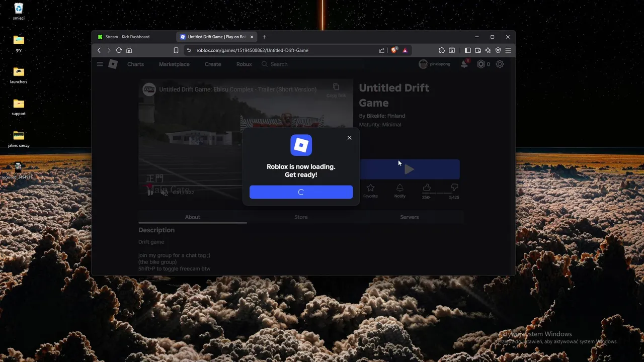Open the gry desktop folder
The width and height of the screenshot is (644, 362).
click(x=19, y=43)
